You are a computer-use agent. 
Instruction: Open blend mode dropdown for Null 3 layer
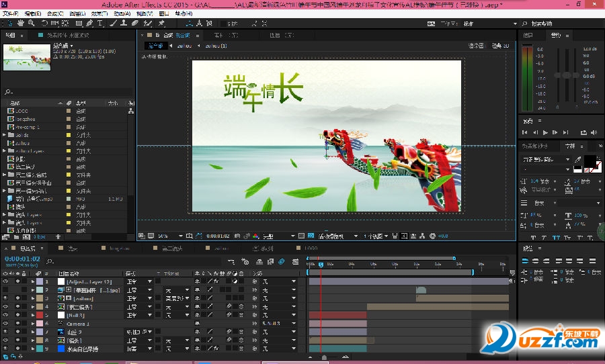pyautogui.click(x=138, y=314)
